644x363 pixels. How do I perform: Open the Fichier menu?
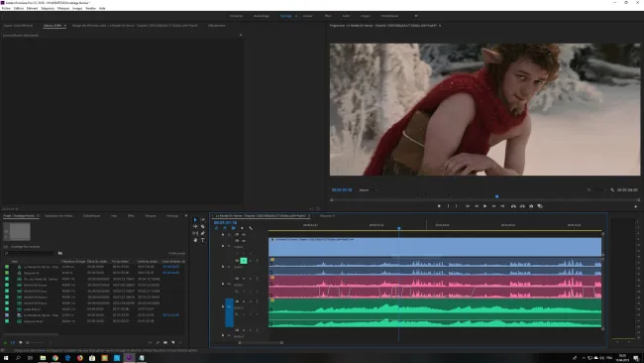point(6,8)
